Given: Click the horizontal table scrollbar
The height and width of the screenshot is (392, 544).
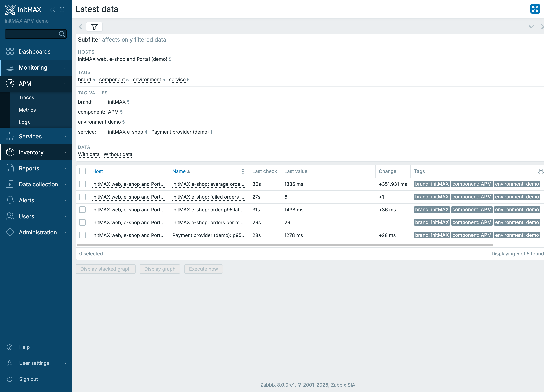Looking at the screenshot, I should [285, 245].
